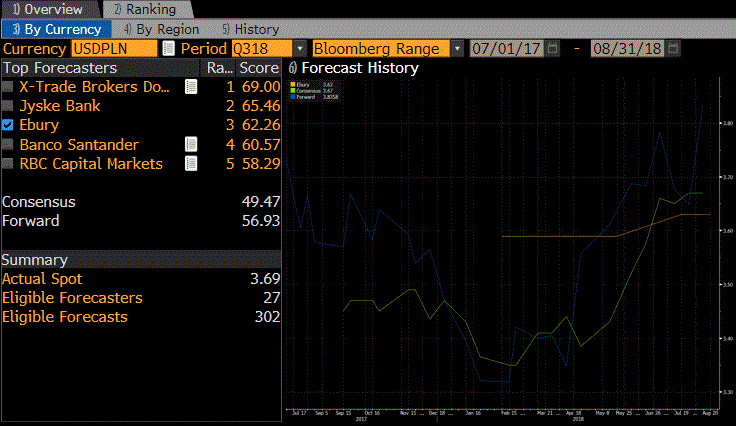This screenshot has height=426, width=736.
Task: Open the By Region tab
Action: pyautogui.click(x=162, y=29)
